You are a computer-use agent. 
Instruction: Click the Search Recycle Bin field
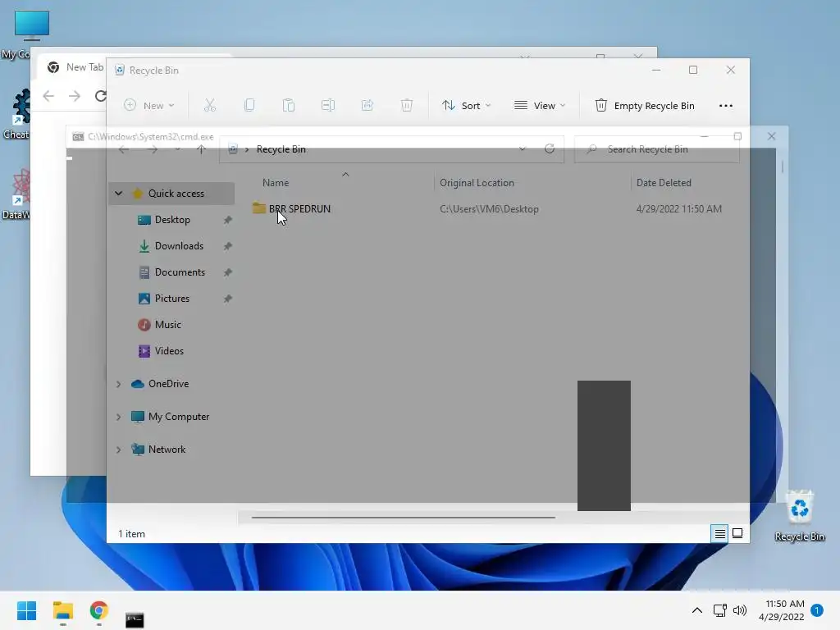(x=657, y=149)
